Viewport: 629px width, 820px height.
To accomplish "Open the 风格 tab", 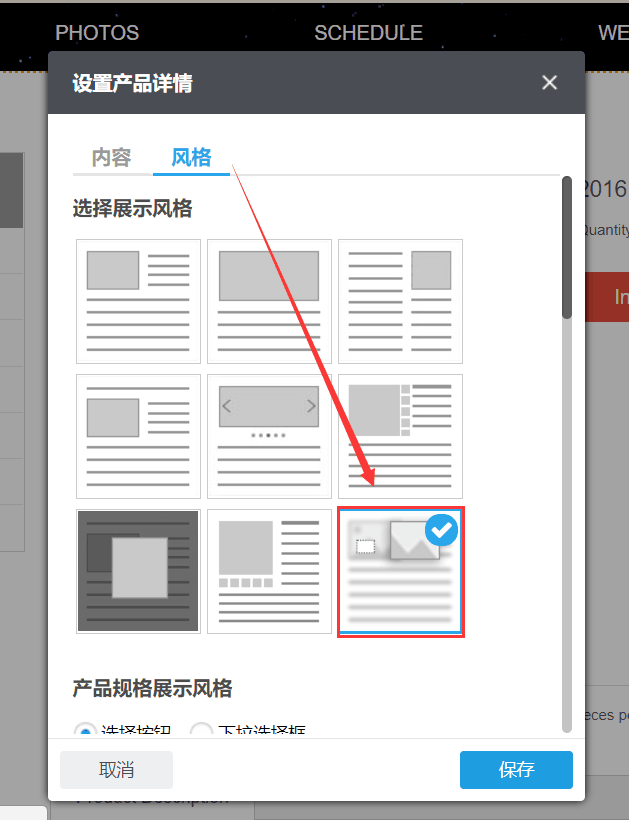I will point(191,158).
